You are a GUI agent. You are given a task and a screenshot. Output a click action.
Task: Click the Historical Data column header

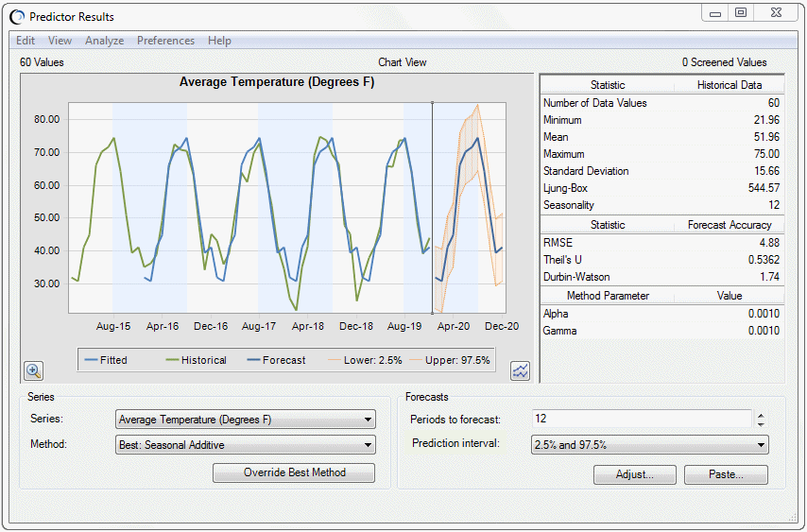point(730,85)
